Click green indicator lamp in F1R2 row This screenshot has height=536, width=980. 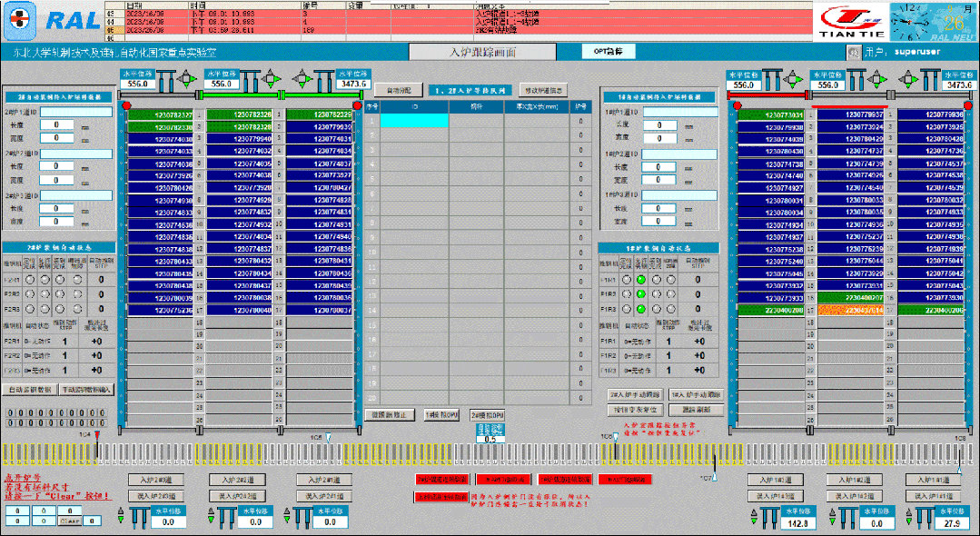[x=640, y=294]
